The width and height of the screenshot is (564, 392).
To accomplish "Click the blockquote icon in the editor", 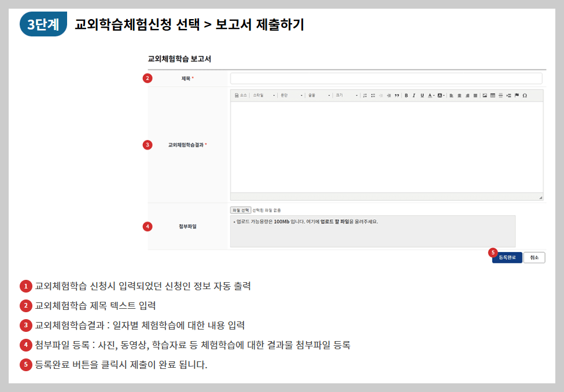I will pyautogui.click(x=398, y=96).
